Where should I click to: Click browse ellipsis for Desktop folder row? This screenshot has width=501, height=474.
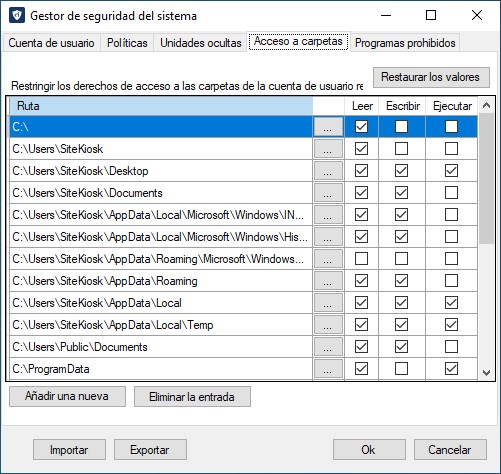coord(328,171)
